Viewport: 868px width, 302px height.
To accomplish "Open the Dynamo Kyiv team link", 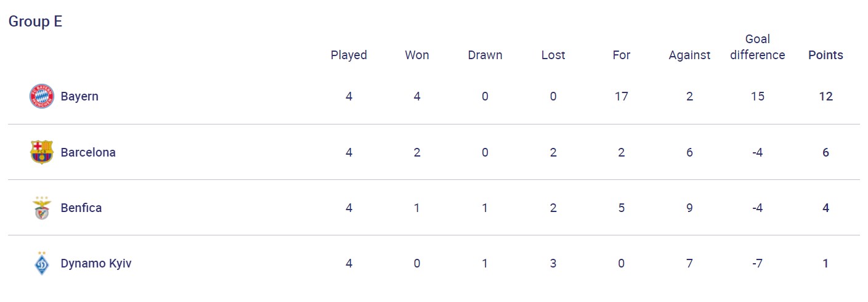I will tap(96, 263).
